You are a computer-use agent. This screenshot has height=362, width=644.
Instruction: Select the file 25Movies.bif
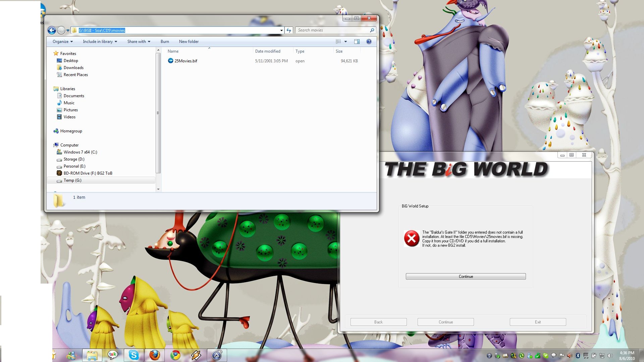pos(186,61)
